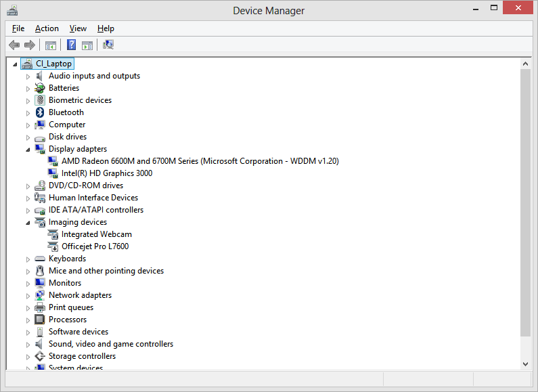Collapse the Imaging devices node
Screen dimensions: 538x392
coord(28,223)
